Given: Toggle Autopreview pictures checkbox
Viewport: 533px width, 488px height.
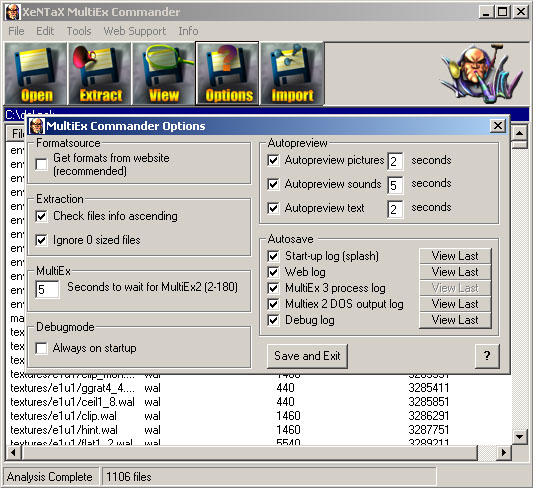Looking at the screenshot, I should point(273,160).
